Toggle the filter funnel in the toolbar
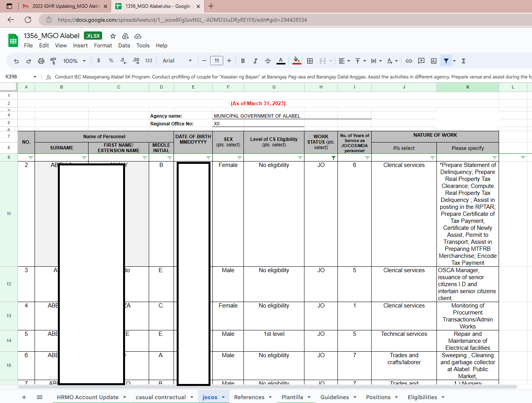The image size is (532, 403). click(446, 61)
